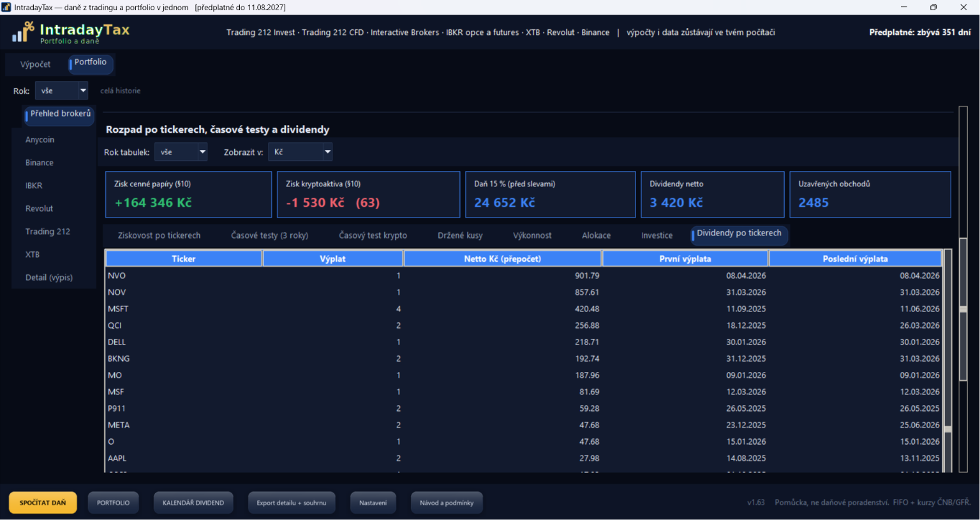Click the Zisk cenné papíry (§10) card
Image resolution: width=980 pixels, height=520 pixels.
tap(189, 195)
